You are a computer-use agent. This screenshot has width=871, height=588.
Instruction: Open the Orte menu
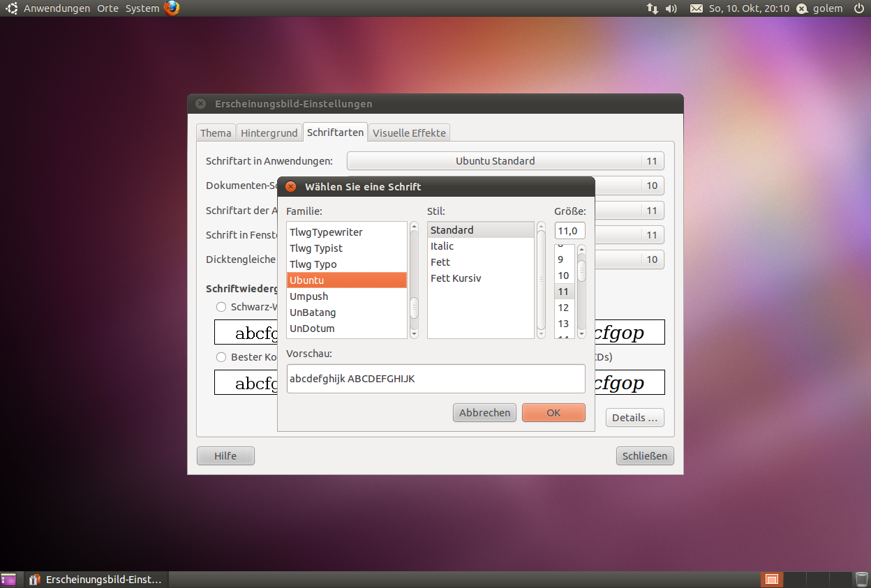[107, 8]
